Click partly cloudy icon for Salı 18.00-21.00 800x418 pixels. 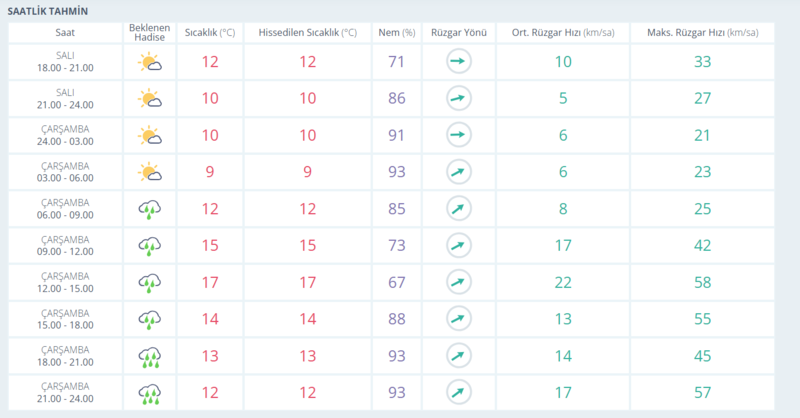[x=150, y=63]
